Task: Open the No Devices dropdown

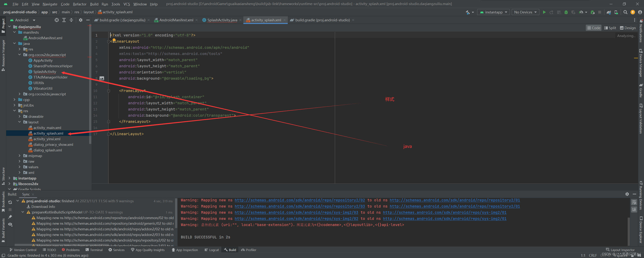Action: point(525,12)
